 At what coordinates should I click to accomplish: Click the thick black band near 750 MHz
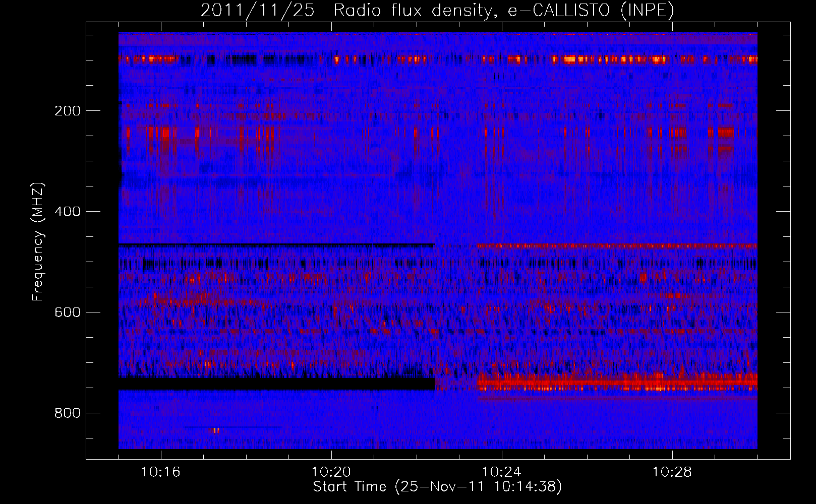pos(276,384)
